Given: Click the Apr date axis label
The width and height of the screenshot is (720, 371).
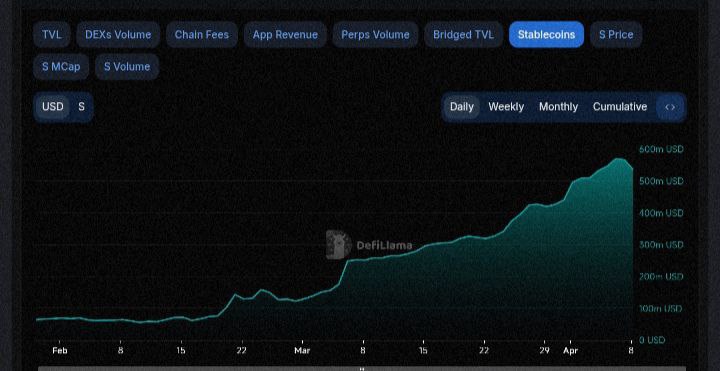Looking at the screenshot, I should tap(570, 351).
